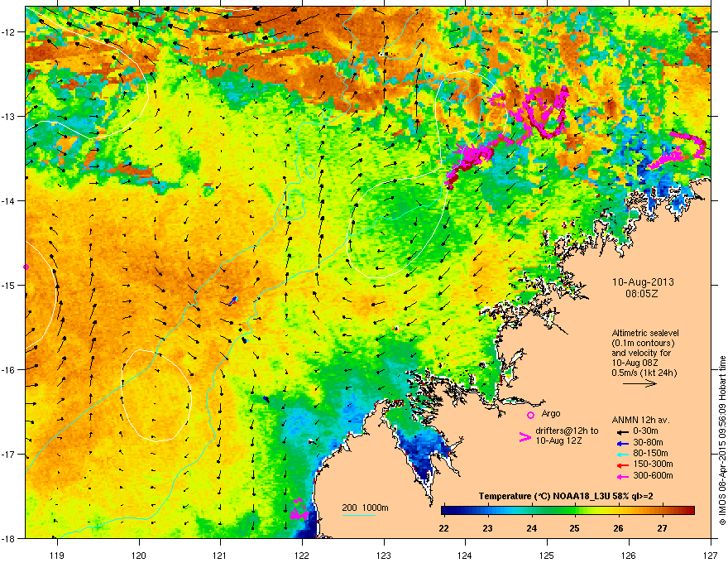
Task: Click longitude axis label 121
Action: (x=220, y=555)
